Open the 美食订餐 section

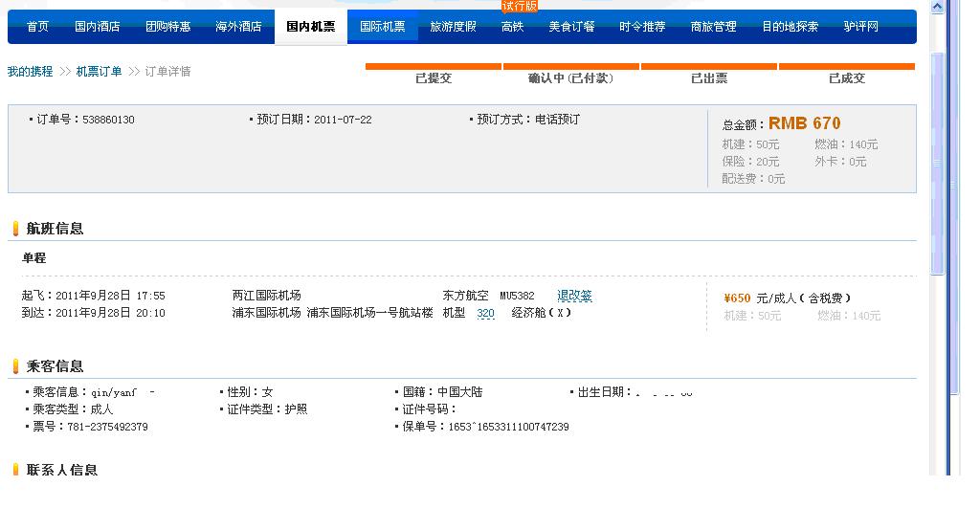(x=571, y=27)
